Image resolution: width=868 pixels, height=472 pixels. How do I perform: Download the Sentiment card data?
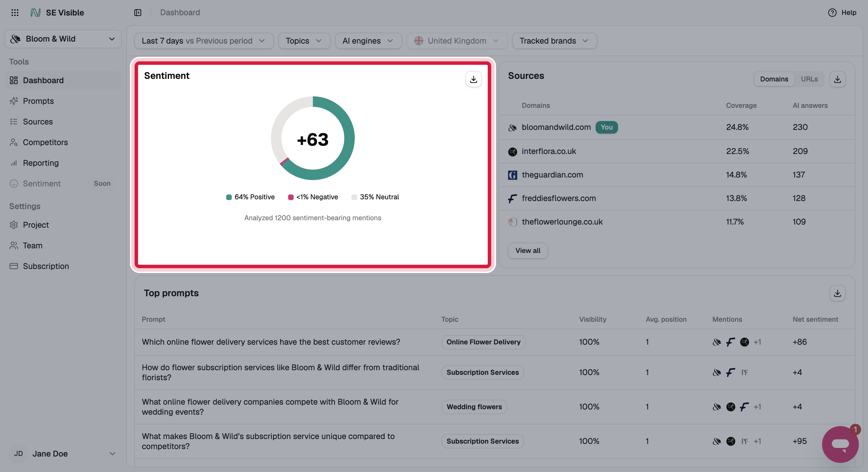point(473,79)
